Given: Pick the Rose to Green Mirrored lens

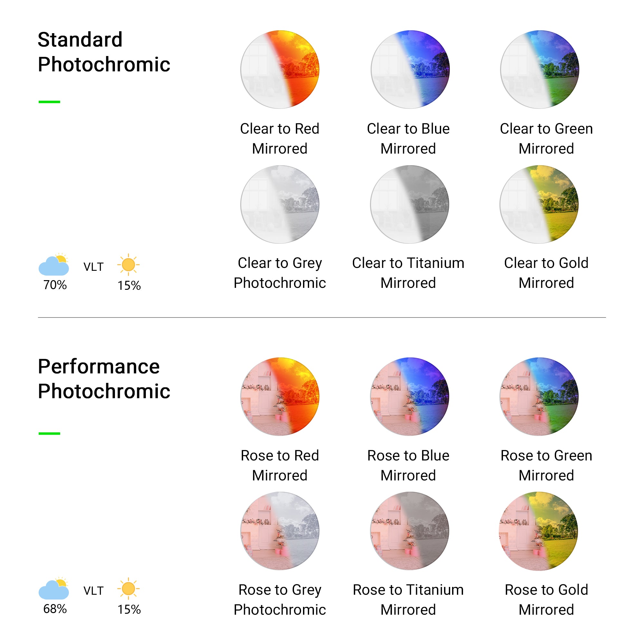Looking at the screenshot, I should coord(539,396).
